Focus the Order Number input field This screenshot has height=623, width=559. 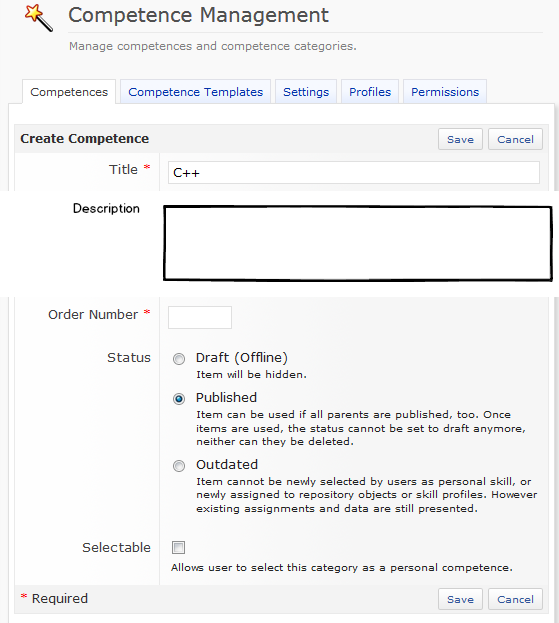pos(200,317)
